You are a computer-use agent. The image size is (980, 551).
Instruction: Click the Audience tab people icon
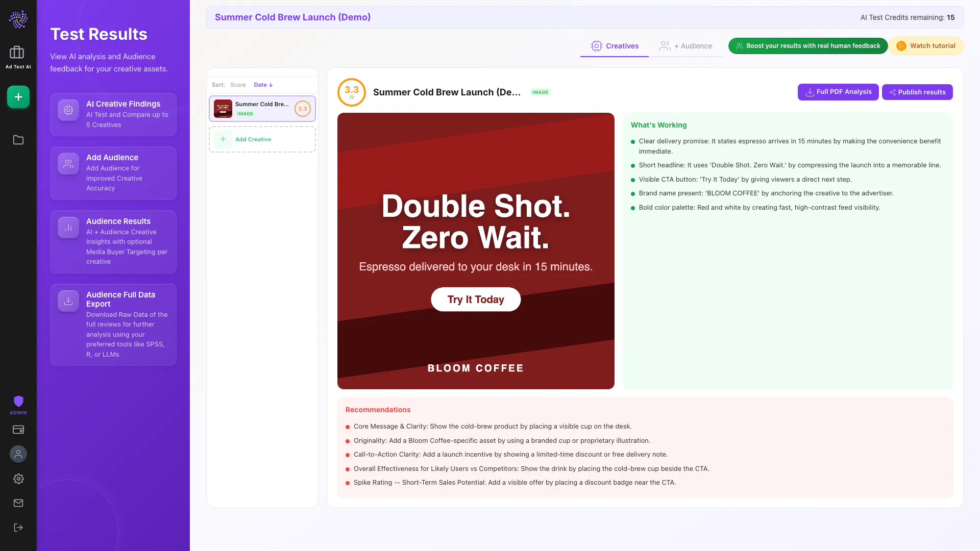665,46
